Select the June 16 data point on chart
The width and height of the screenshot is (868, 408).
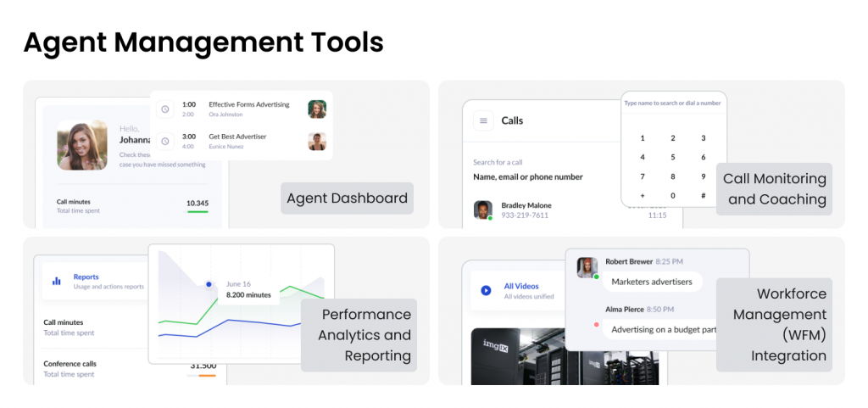(x=209, y=284)
